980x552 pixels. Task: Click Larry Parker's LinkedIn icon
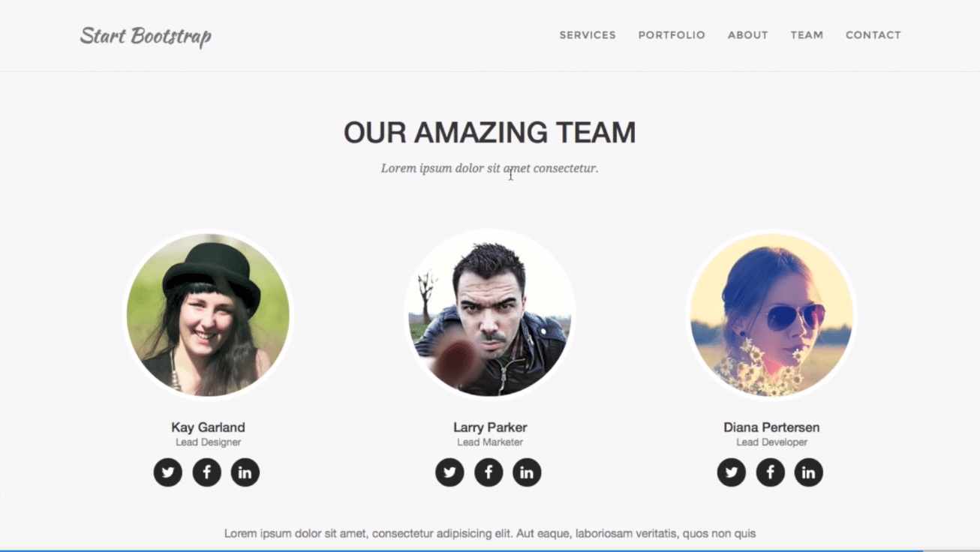click(x=527, y=472)
